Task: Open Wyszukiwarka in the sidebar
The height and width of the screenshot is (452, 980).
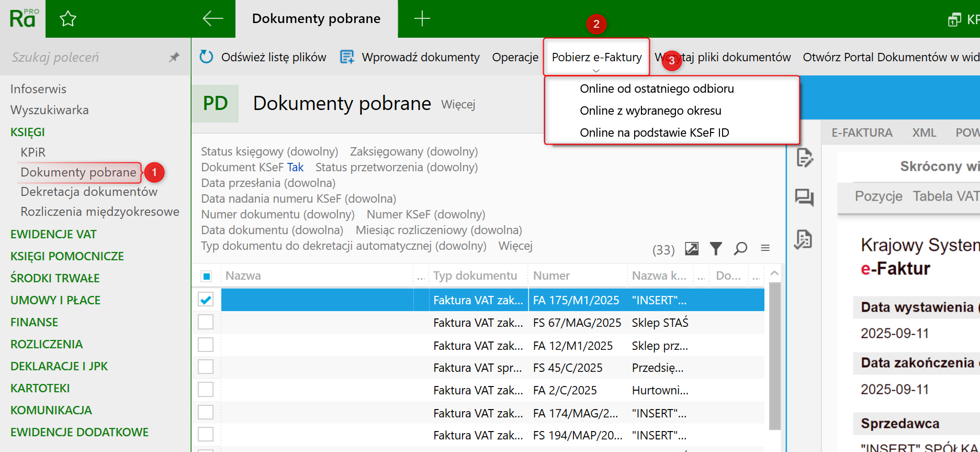Action: (49, 110)
